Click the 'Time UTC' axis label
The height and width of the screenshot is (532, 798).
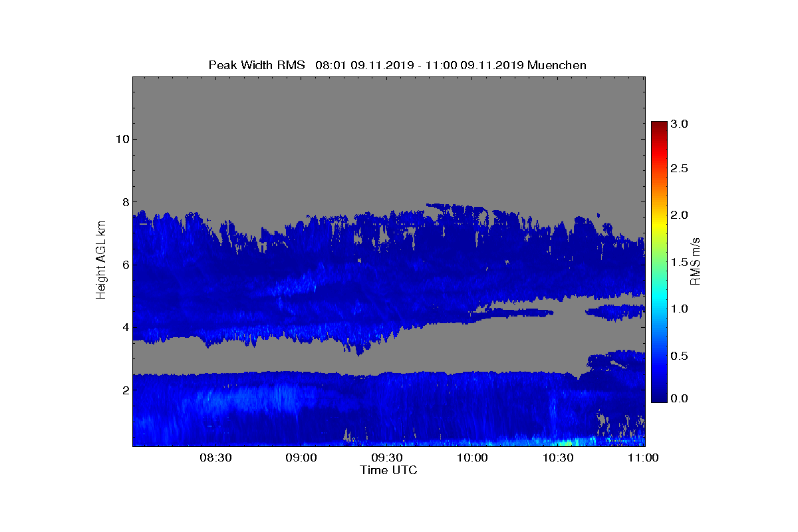(x=389, y=470)
